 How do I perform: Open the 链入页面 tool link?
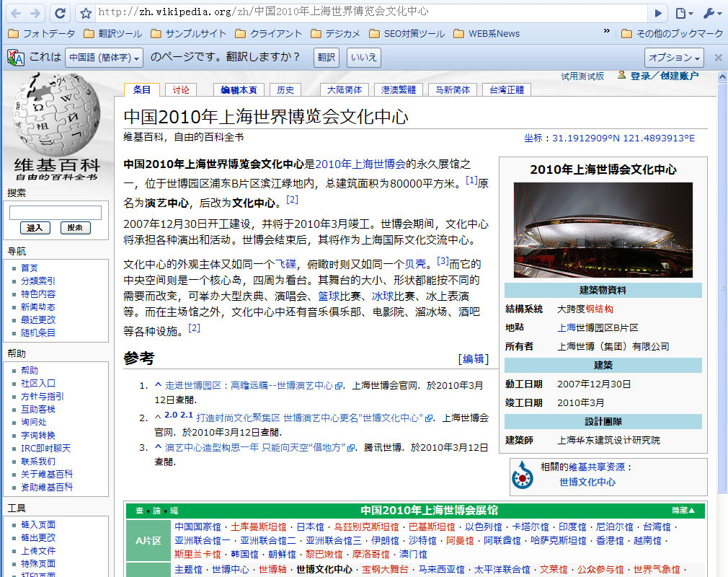click(x=38, y=524)
